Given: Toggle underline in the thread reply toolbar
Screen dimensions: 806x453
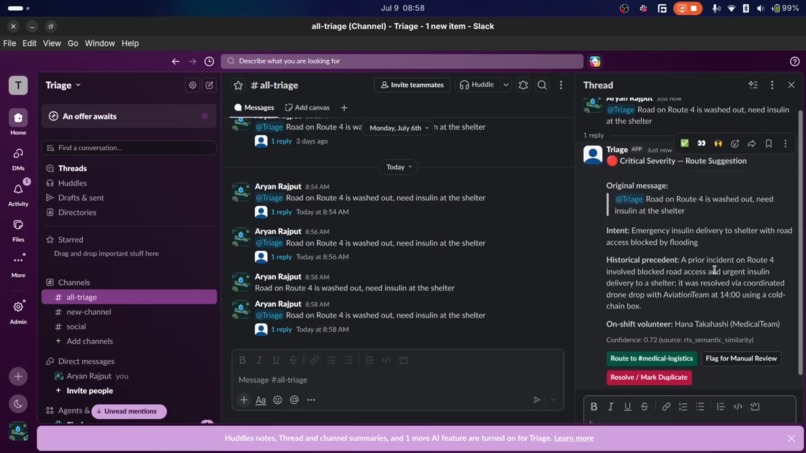Looking at the screenshot, I should pyautogui.click(x=627, y=407).
